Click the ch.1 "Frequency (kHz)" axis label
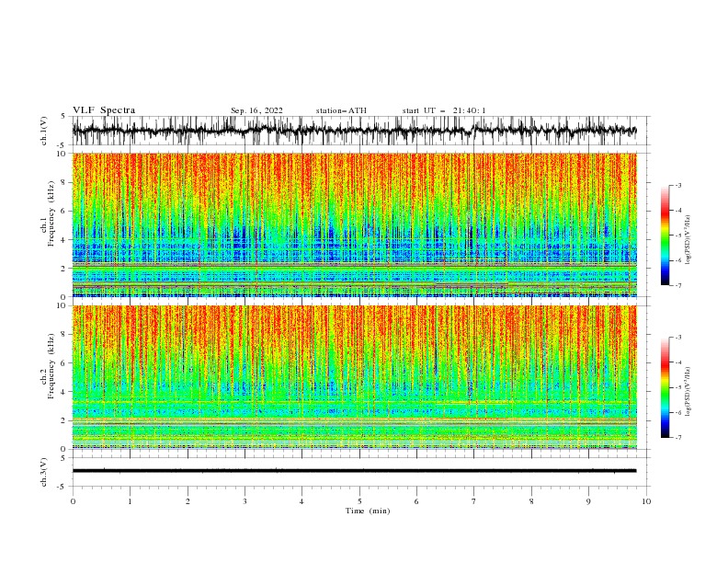 coord(51,214)
